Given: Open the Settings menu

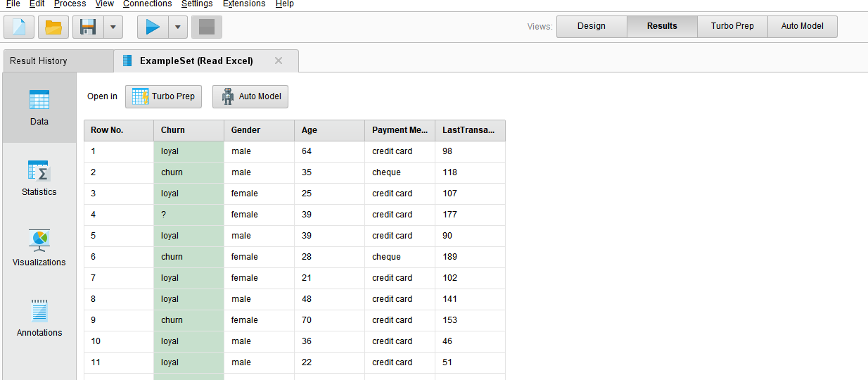Looking at the screenshot, I should click(x=197, y=4).
